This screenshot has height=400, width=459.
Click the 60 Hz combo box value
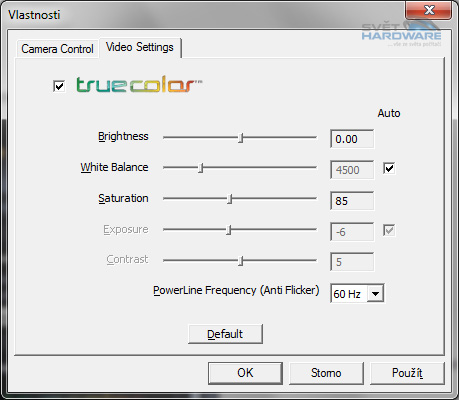[349, 294]
